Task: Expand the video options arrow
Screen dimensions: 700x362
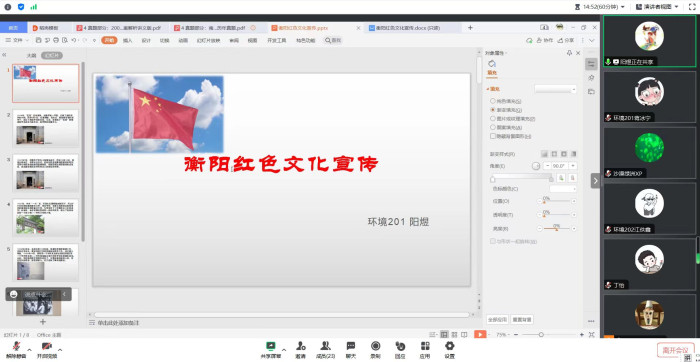Action: coord(60,350)
